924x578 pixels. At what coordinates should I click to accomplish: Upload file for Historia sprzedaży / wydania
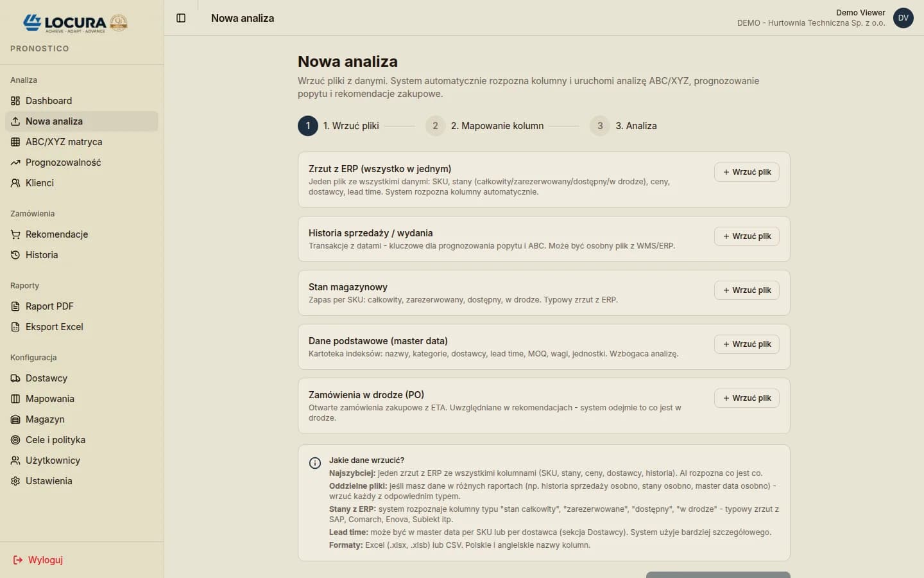point(746,236)
